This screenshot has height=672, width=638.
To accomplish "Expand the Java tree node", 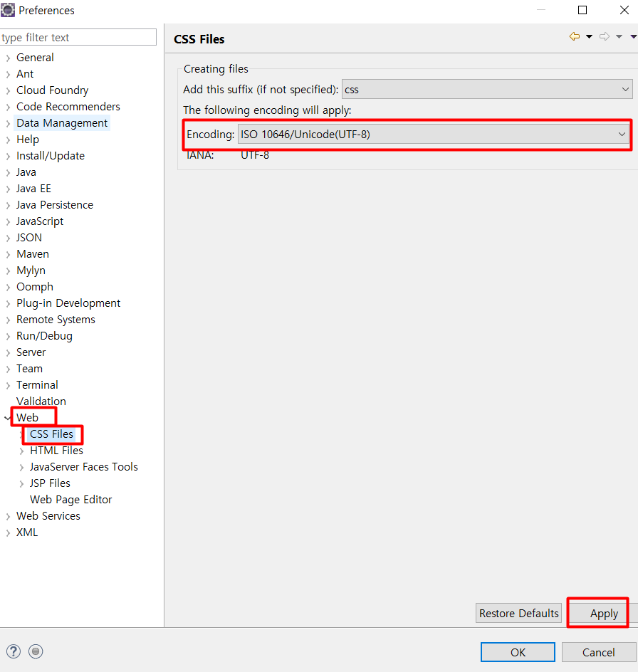I will [8, 172].
